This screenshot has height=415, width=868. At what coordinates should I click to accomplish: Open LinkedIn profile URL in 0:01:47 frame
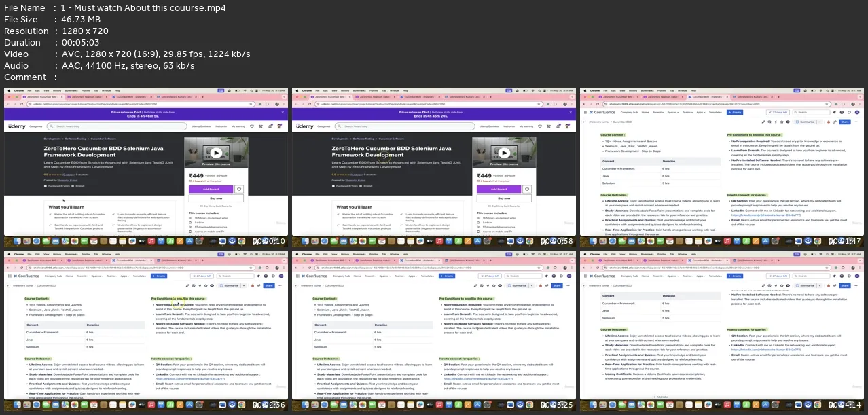[x=766, y=215]
